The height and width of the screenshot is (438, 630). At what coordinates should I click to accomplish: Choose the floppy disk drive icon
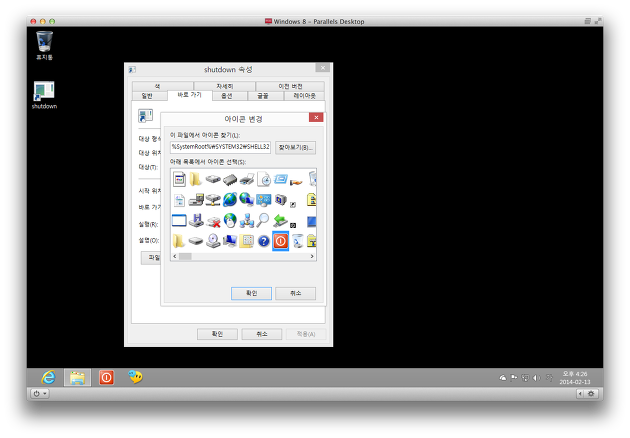196,220
